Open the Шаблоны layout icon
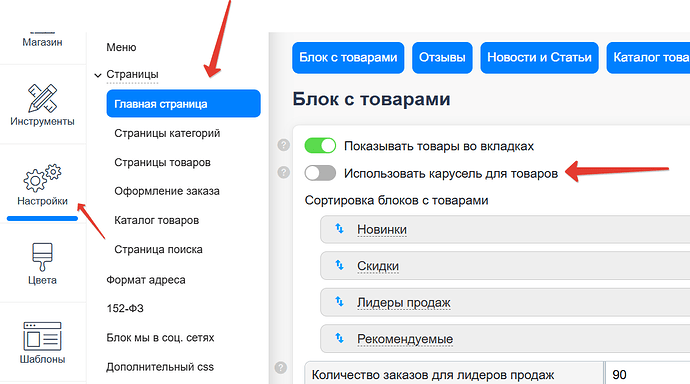The image size is (690, 384). 42,336
